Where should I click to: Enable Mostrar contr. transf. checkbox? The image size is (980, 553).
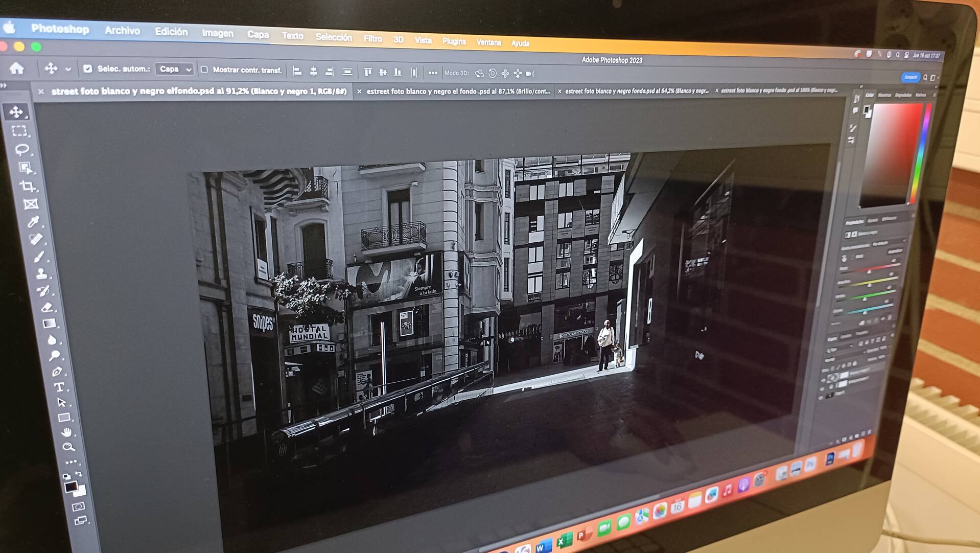coord(204,70)
